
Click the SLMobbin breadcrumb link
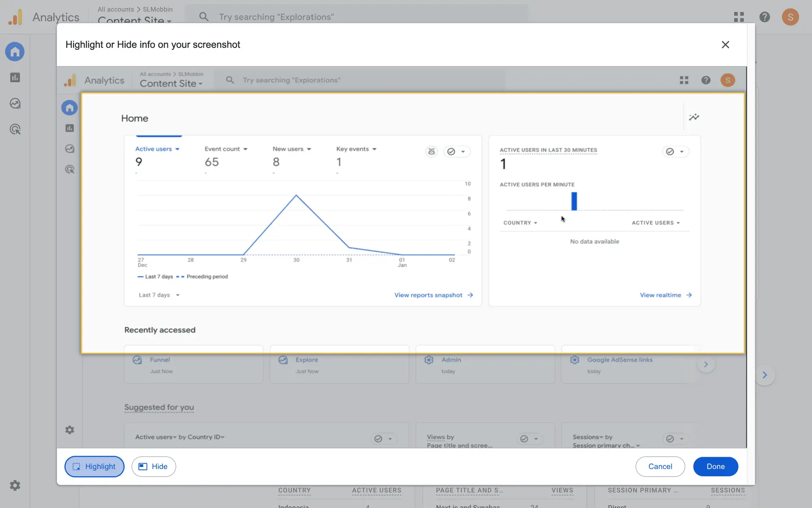click(158, 9)
